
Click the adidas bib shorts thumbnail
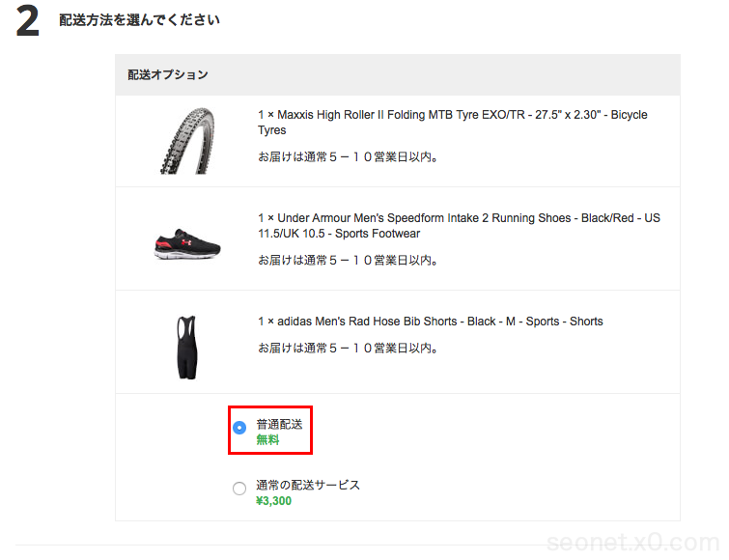tap(187, 345)
